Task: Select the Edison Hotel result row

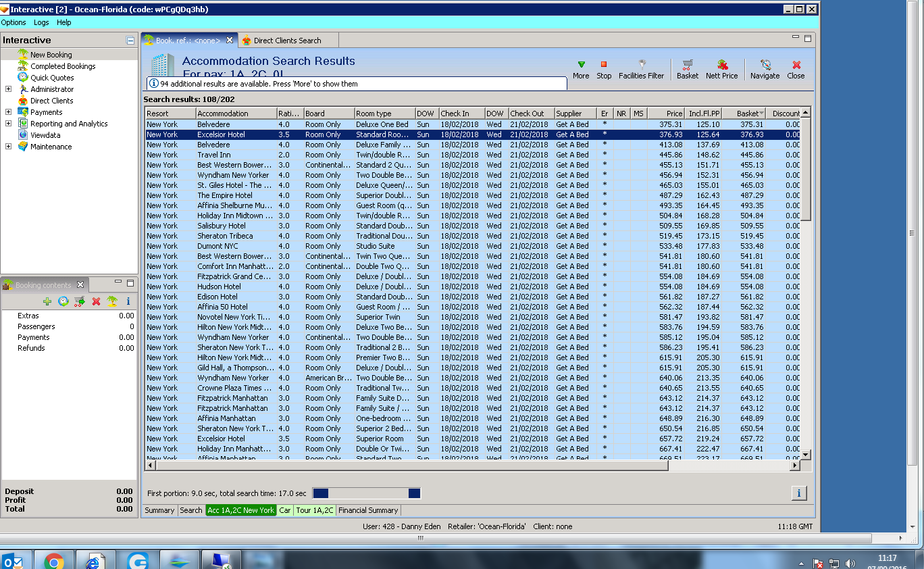Action: [473, 297]
